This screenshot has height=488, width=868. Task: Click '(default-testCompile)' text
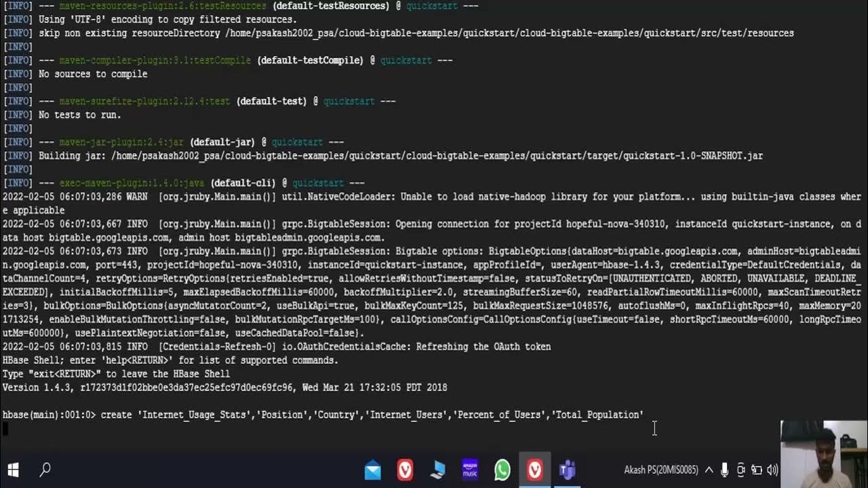(311, 60)
